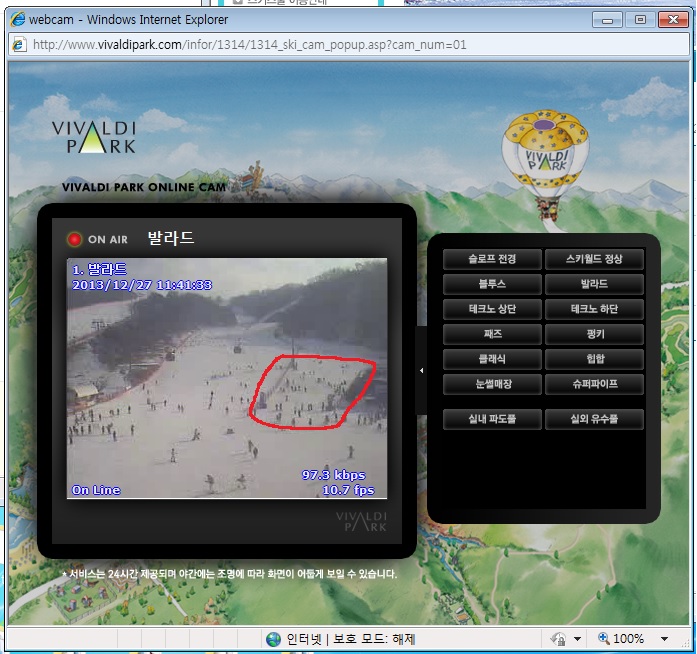View the 째즈 slope camera

click(x=492, y=334)
